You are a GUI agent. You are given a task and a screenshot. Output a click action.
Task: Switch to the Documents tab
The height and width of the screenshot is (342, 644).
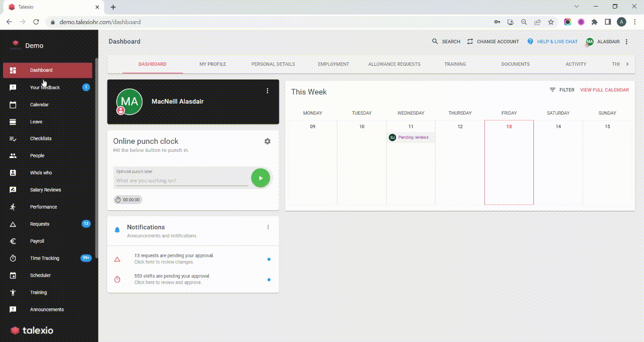click(x=516, y=64)
